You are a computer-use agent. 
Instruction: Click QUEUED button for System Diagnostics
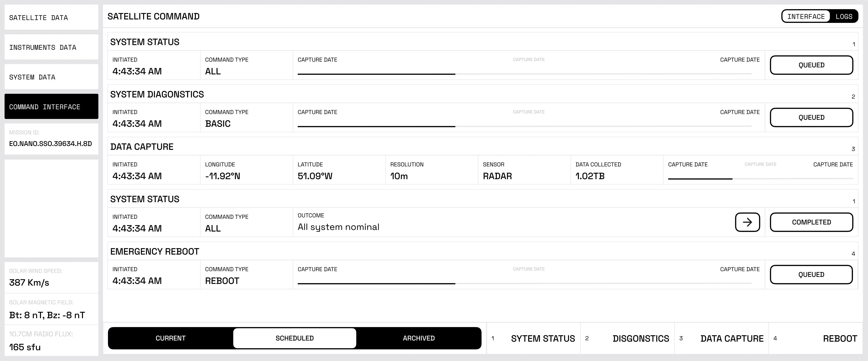(811, 117)
